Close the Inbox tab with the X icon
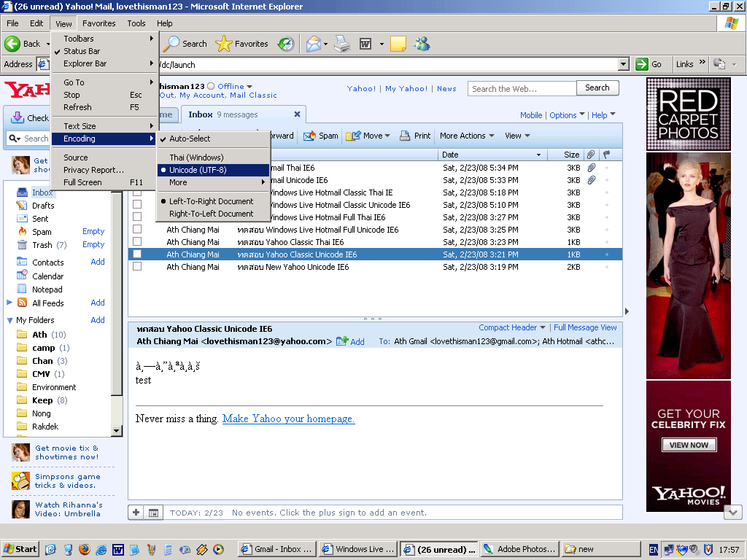747x560 pixels. point(298,114)
